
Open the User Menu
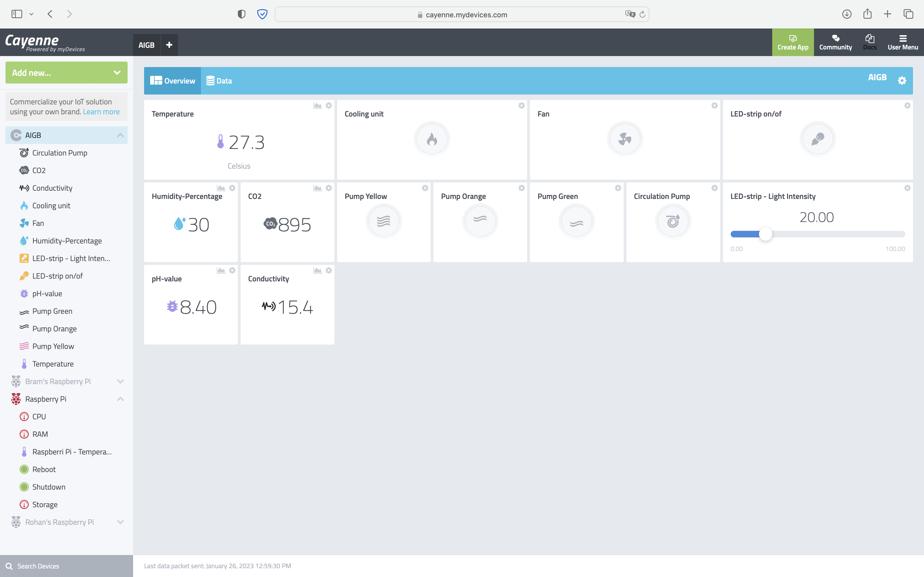(903, 42)
